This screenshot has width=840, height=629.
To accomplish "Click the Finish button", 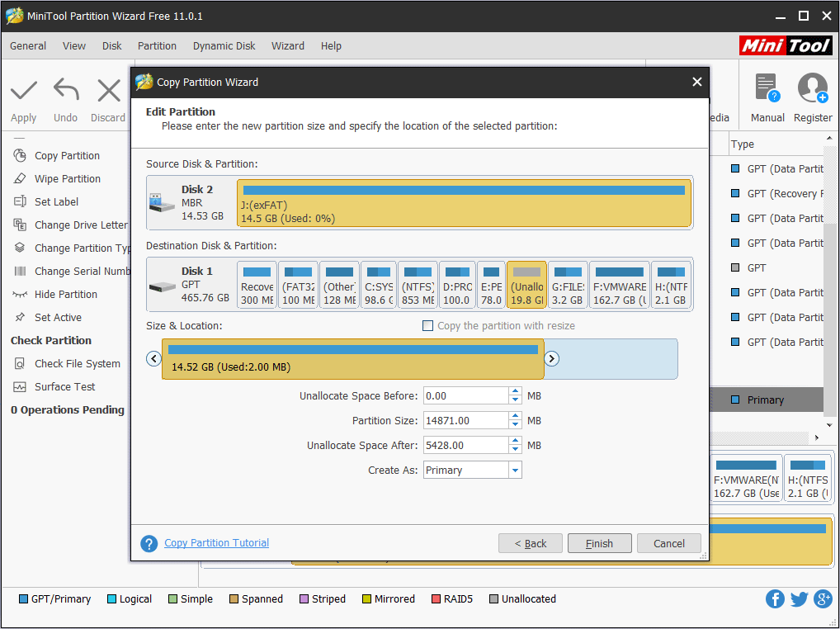I will 599,543.
